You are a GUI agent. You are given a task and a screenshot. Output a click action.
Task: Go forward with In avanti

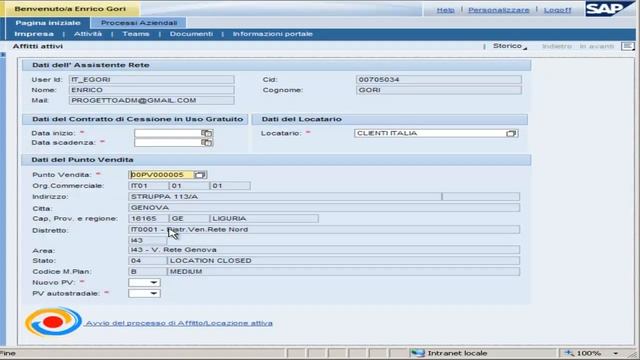tap(597, 46)
